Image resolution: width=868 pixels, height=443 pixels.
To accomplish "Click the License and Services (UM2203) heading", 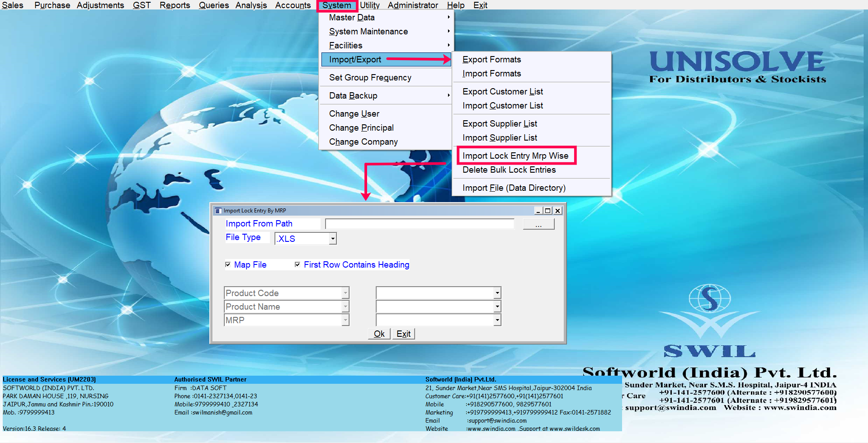I will pyautogui.click(x=49, y=379).
